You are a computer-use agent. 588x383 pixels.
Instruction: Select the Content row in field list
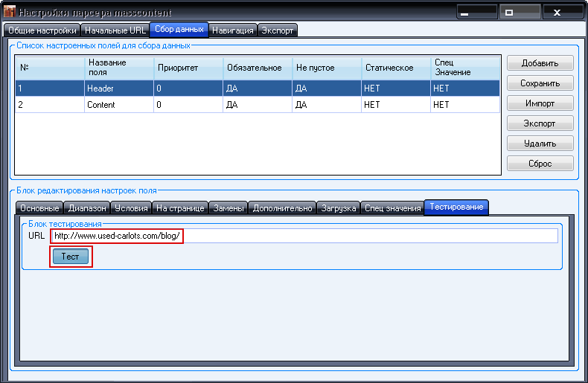100,105
